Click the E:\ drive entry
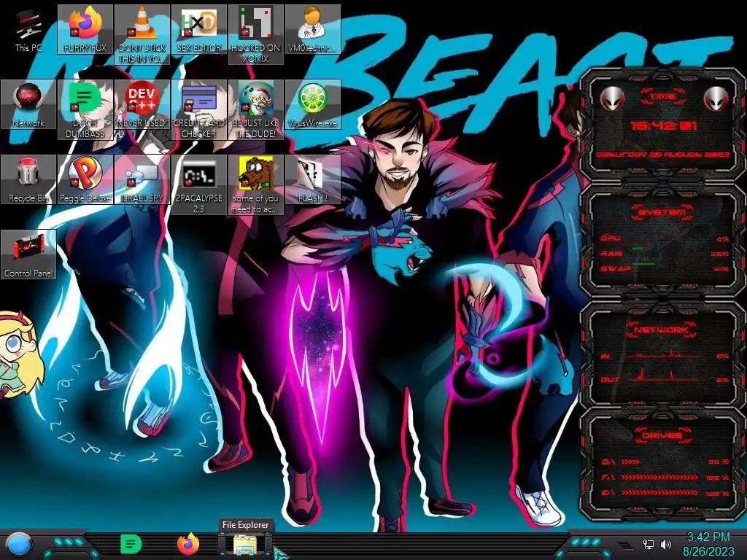 (665, 493)
